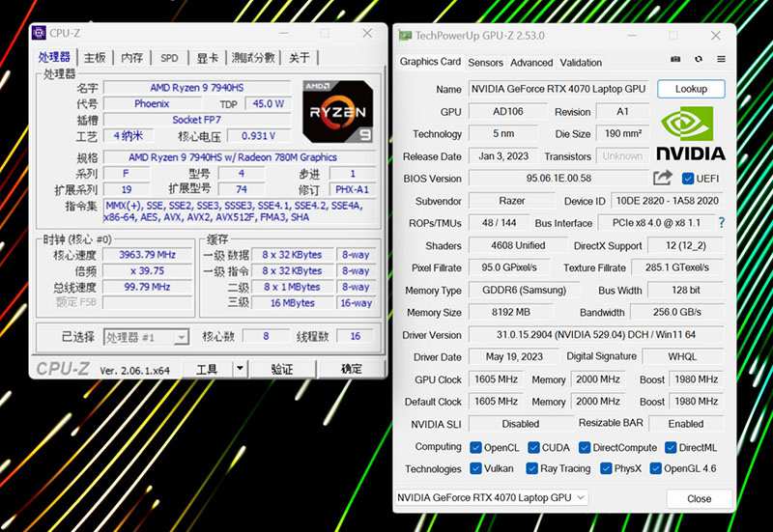Click the CPU-Z title bar app icon

(x=39, y=33)
